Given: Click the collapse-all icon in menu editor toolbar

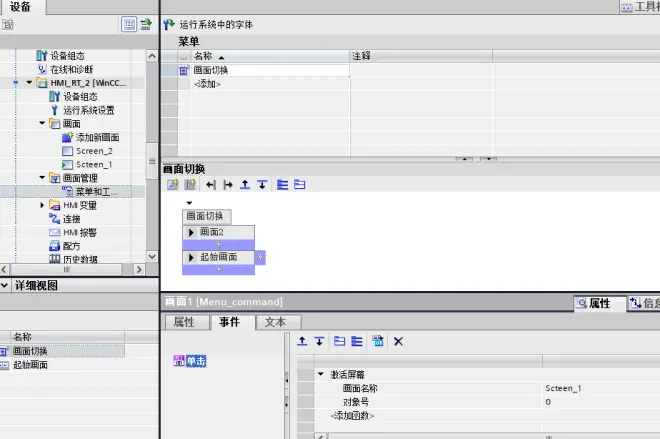Looking at the screenshot, I should (x=299, y=185).
